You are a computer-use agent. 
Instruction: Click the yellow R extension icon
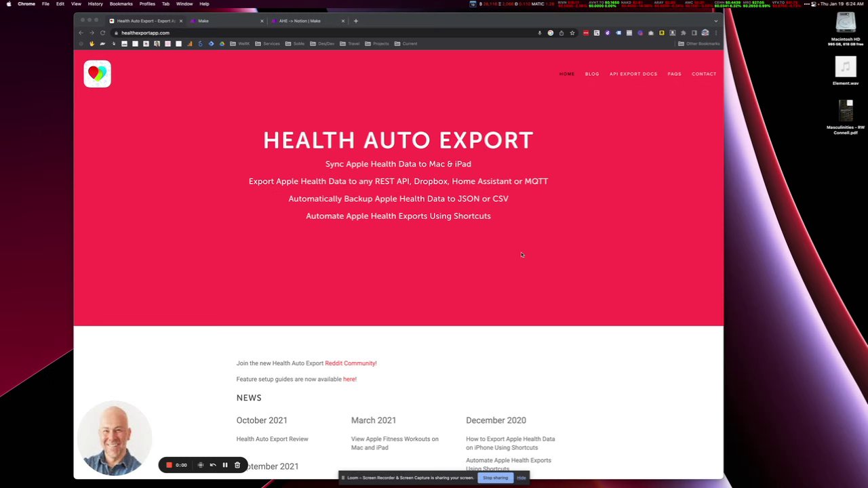(x=662, y=33)
